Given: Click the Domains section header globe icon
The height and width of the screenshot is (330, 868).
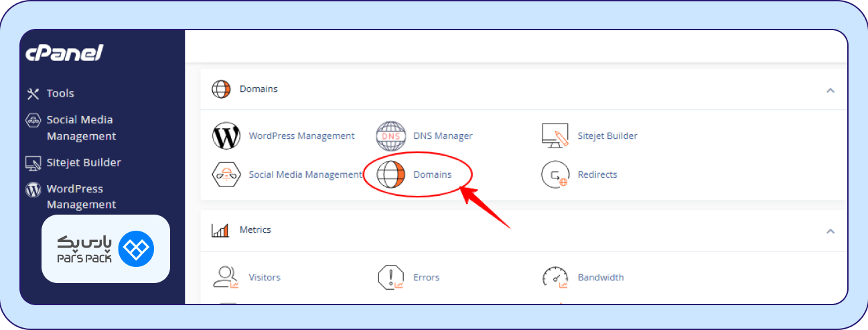Looking at the screenshot, I should [222, 89].
